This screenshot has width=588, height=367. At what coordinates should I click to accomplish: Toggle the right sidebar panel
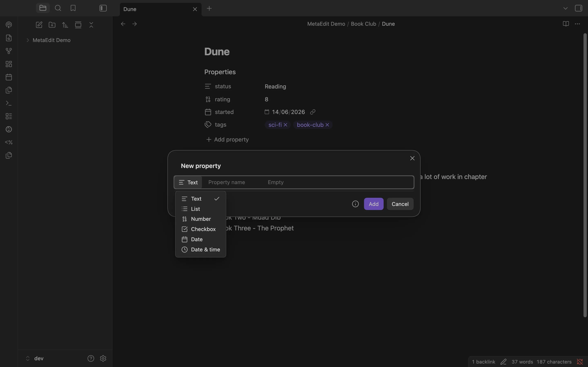click(579, 8)
